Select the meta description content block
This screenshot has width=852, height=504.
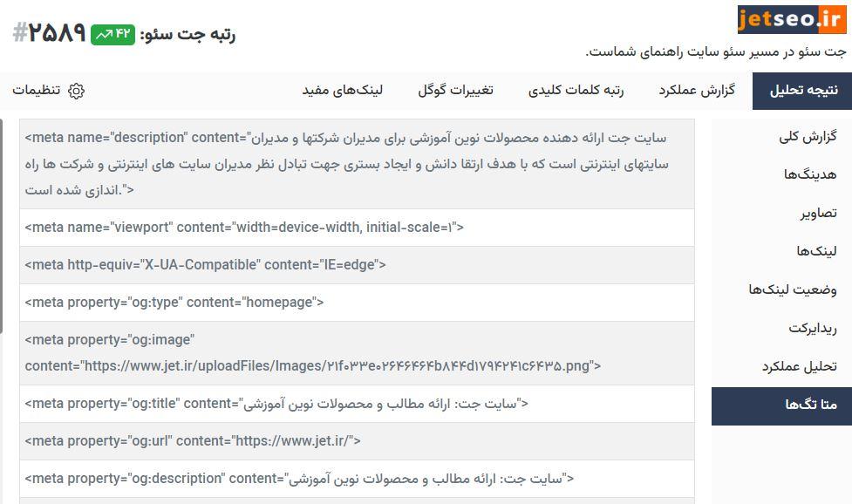349,161
